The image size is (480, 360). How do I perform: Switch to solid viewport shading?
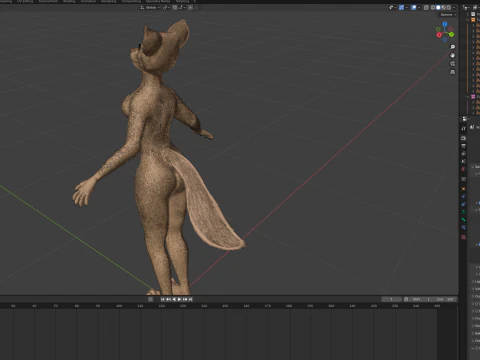(x=438, y=8)
